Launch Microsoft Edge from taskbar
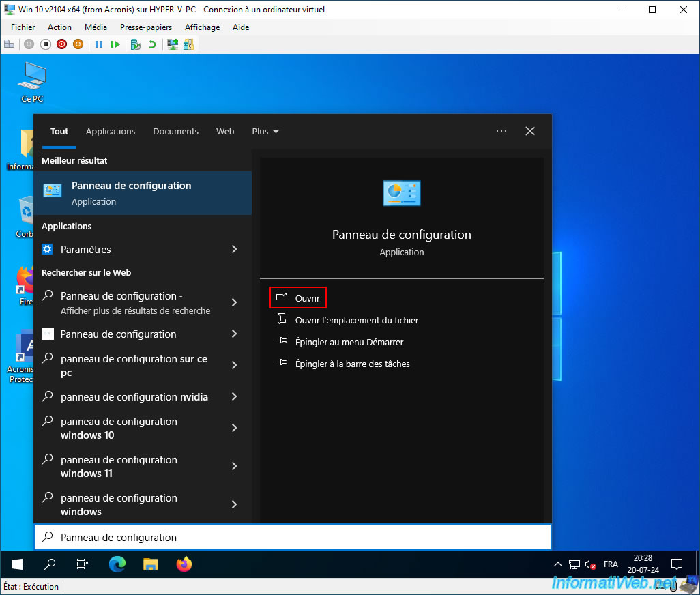This screenshot has width=700, height=595. click(117, 565)
